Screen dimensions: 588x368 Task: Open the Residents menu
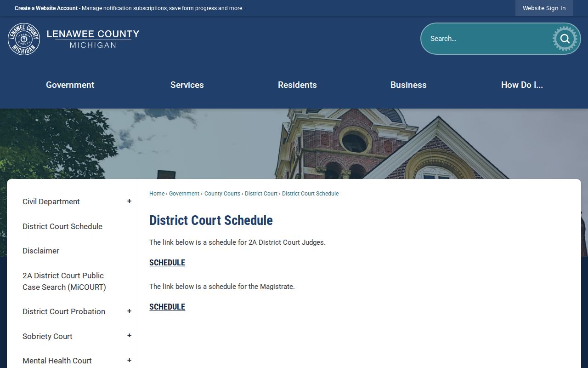tap(297, 85)
